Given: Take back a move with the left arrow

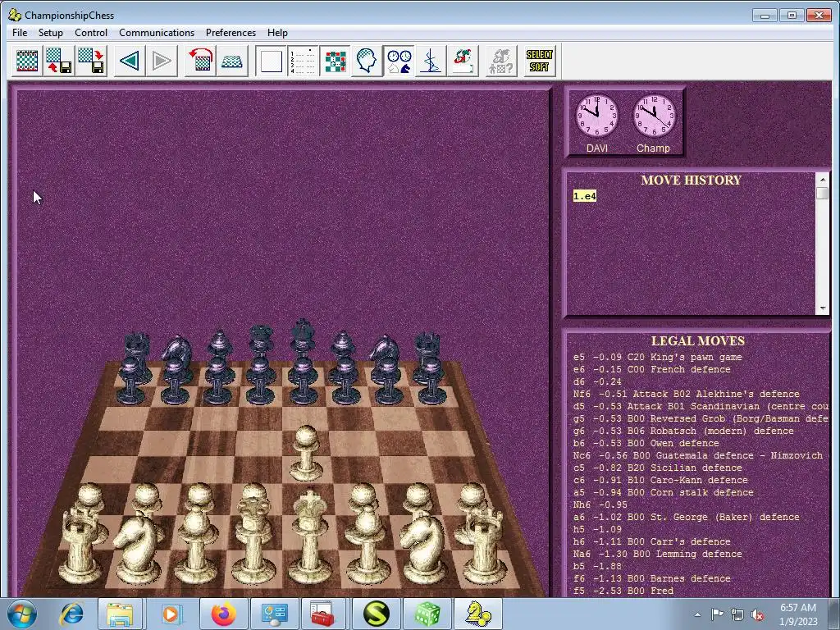Looking at the screenshot, I should click(x=130, y=61).
